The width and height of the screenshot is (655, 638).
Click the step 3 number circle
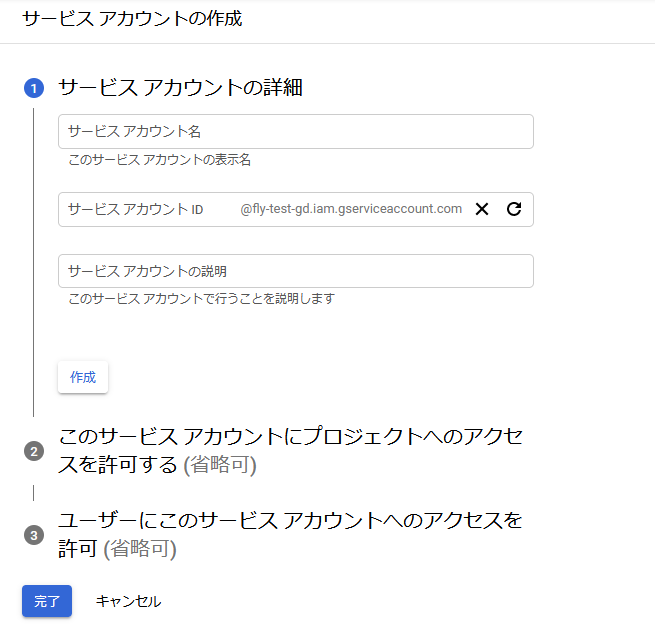pyautogui.click(x=34, y=535)
